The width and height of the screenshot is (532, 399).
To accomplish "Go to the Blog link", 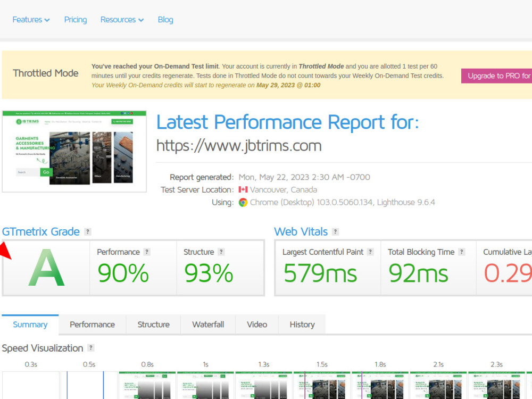I will point(165,20).
